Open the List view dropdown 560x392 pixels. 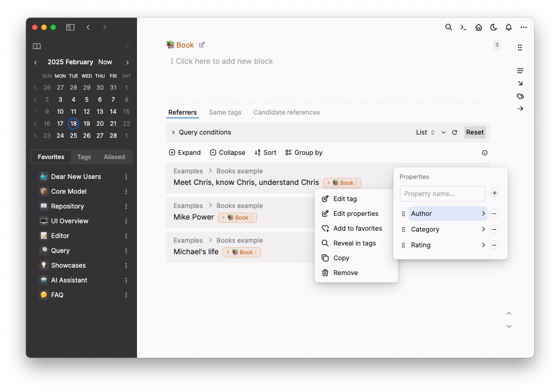[x=425, y=132]
